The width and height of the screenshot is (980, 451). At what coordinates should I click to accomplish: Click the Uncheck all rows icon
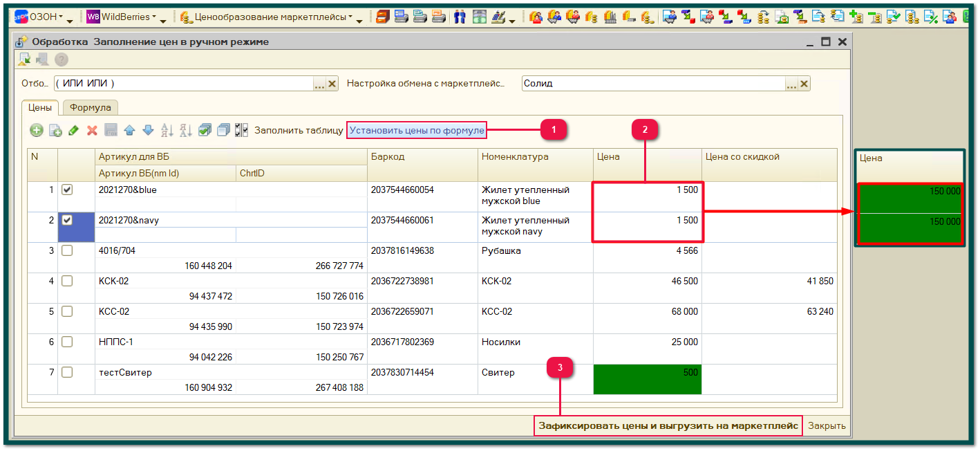click(x=223, y=130)
